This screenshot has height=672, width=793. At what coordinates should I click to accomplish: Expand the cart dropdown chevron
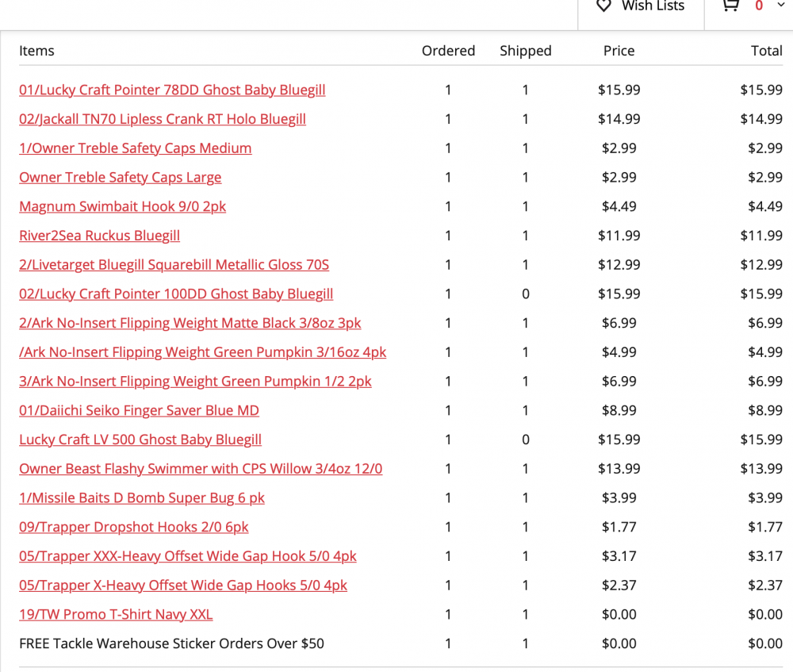[781, 5]
